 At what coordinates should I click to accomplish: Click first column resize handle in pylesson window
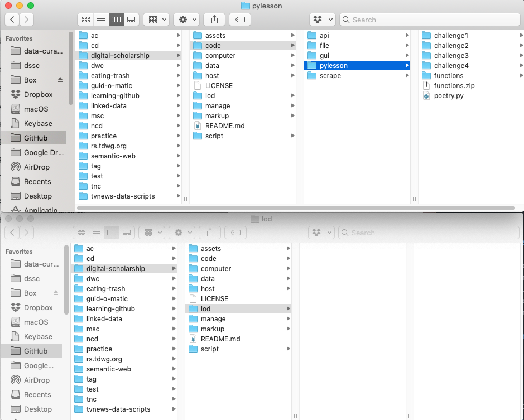coord(185,200)
